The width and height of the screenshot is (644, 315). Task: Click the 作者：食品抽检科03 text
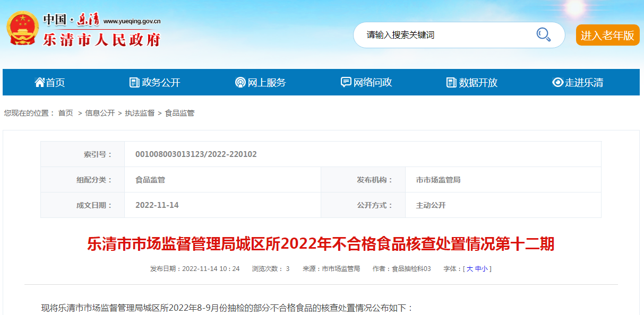pos(402,269)
